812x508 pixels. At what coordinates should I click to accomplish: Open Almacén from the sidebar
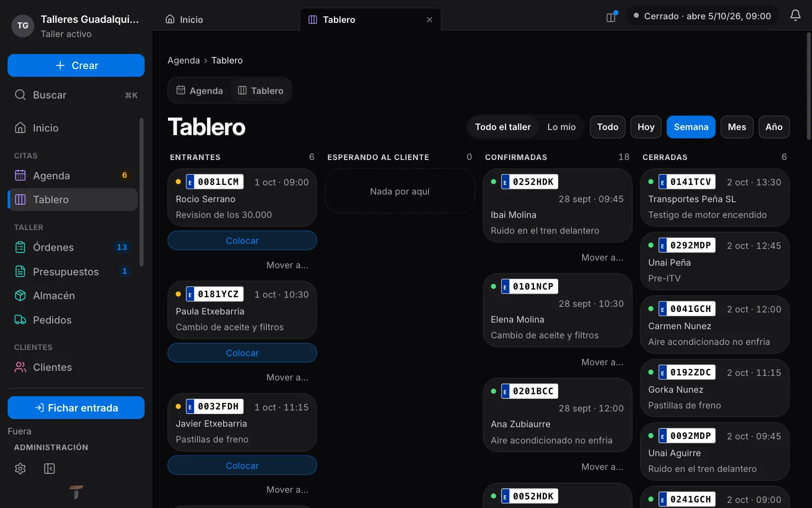point(73,296)
